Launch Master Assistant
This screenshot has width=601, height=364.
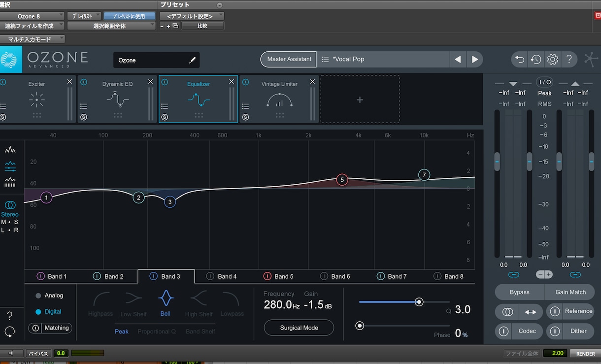(x=289, y=59)
